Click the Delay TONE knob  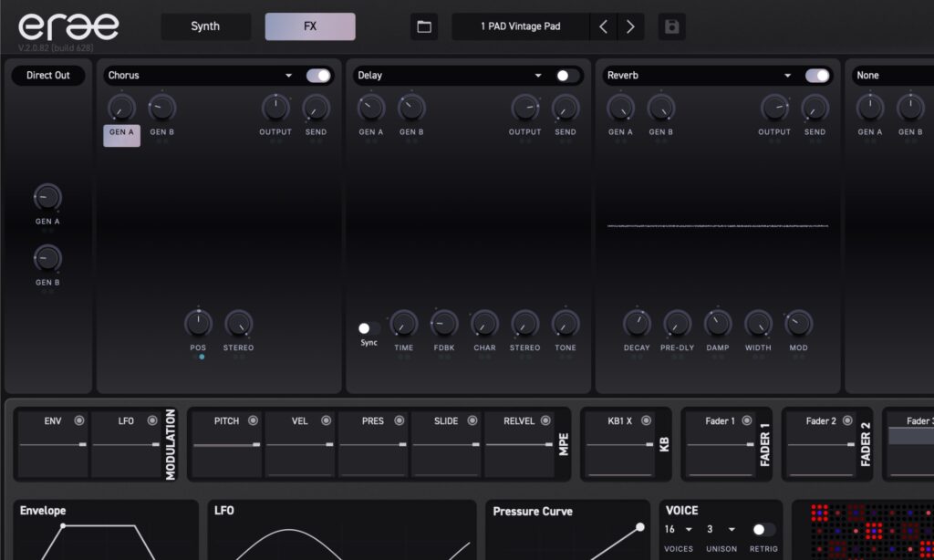[566, 324]
